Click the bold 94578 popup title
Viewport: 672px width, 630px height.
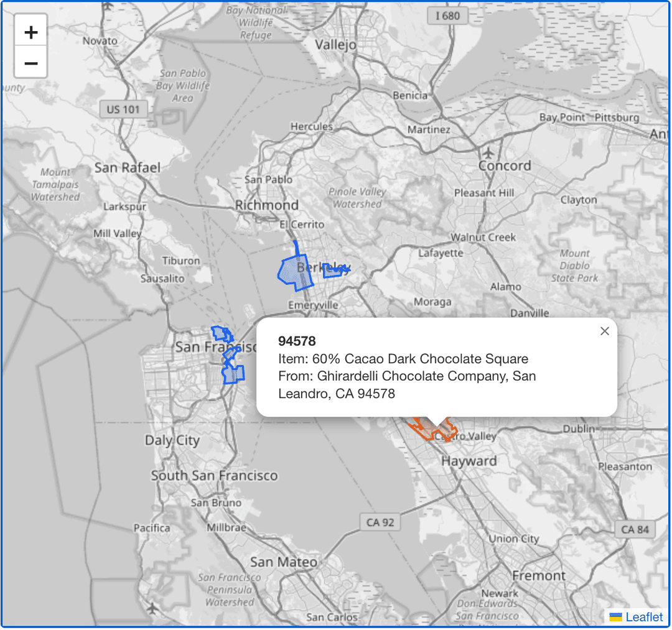point(297,341)
